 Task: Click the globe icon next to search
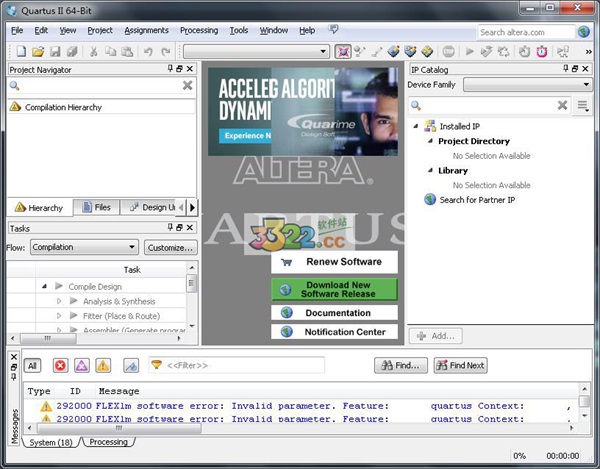click(584, 32)
